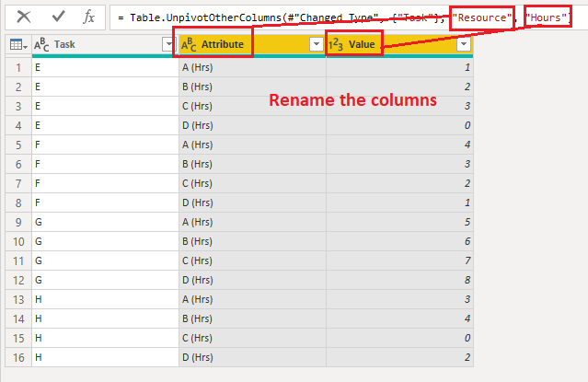
Task: Click Attribute cell B (Hrs) in row 2
Action: click(252, 87)
